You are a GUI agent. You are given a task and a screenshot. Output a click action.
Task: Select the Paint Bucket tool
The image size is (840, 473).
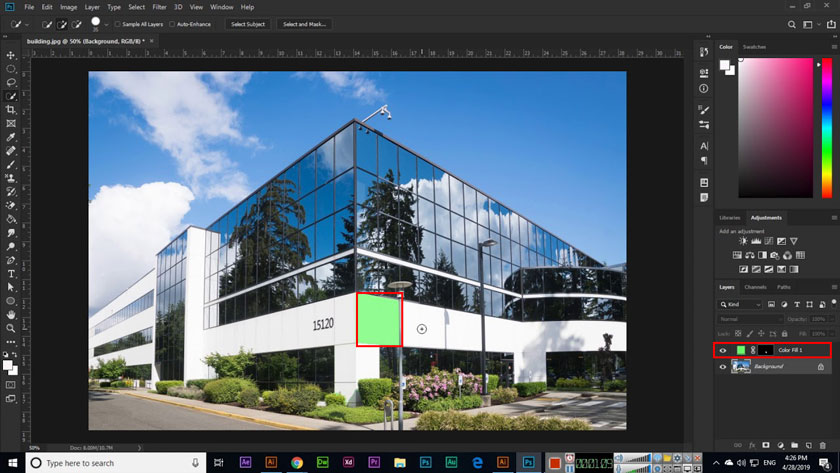point(10,219)
